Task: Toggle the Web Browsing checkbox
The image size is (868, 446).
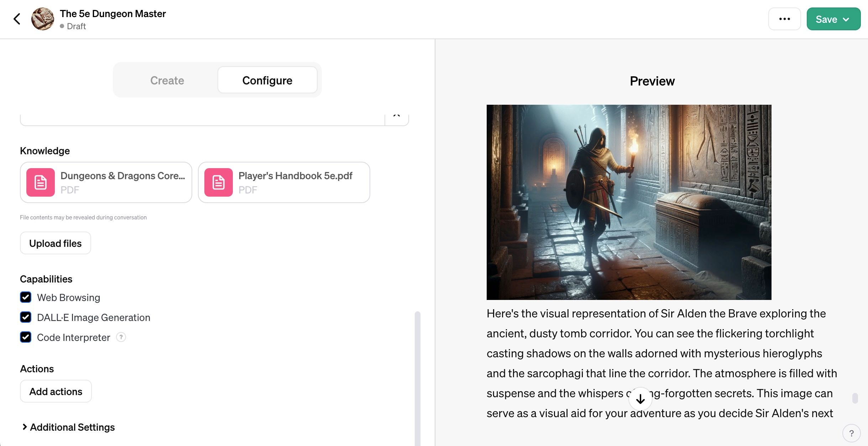Action: (26, 297)
